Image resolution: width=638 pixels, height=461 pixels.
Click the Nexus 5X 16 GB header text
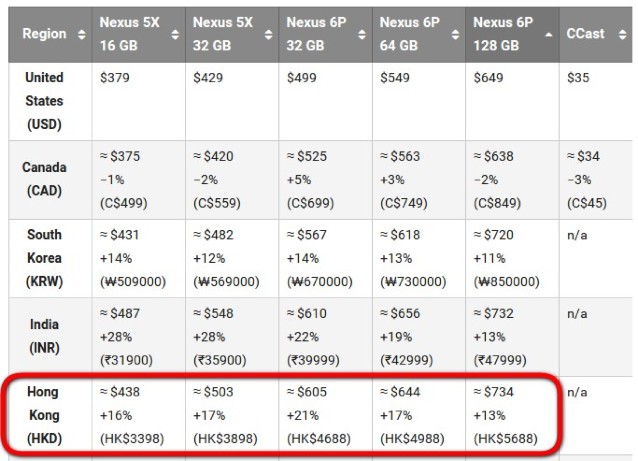[x=129, y=34]
